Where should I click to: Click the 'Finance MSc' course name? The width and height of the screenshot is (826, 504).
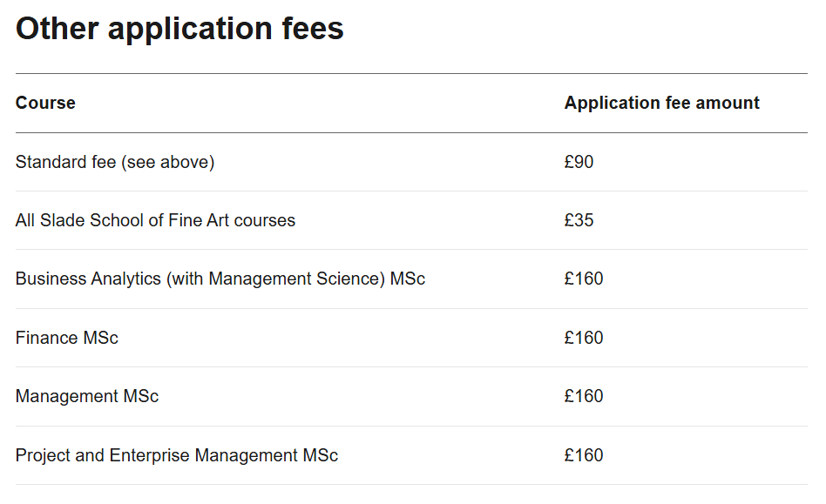(67, 338)
